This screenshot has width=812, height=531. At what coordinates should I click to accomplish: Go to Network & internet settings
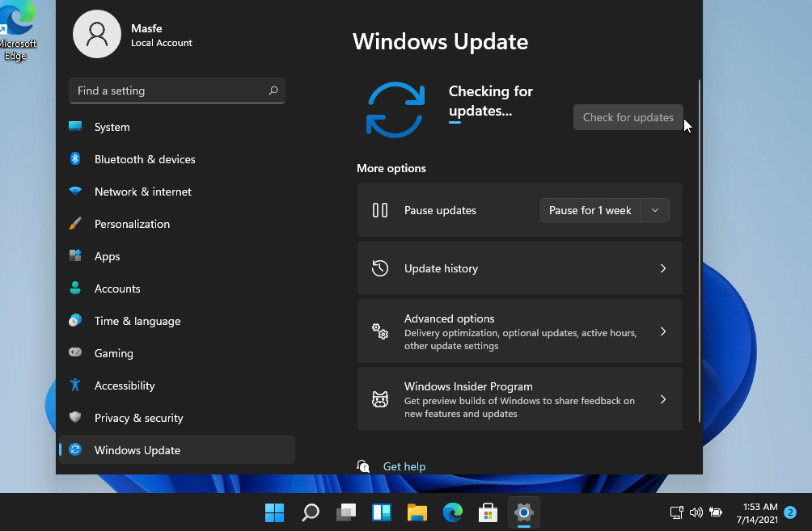coord(176,192)
